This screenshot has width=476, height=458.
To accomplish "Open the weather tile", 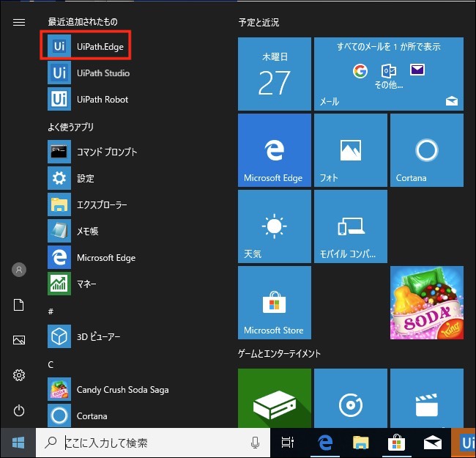I will click(274, 226).
